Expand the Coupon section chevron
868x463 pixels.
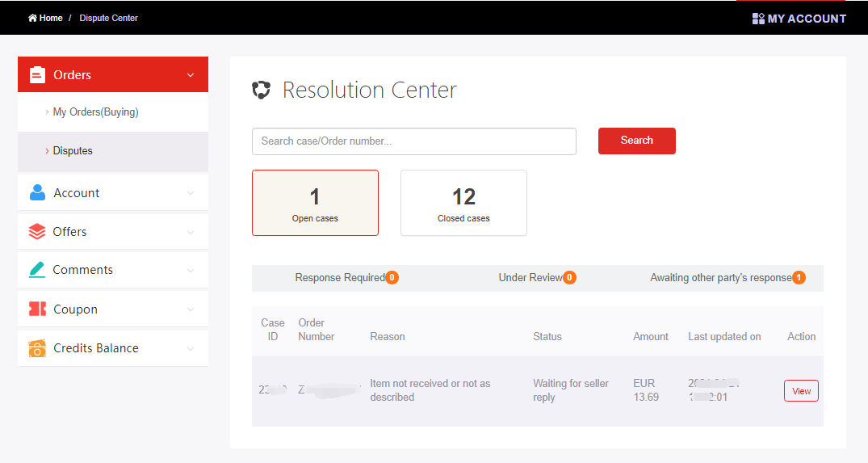coord(191,309)
